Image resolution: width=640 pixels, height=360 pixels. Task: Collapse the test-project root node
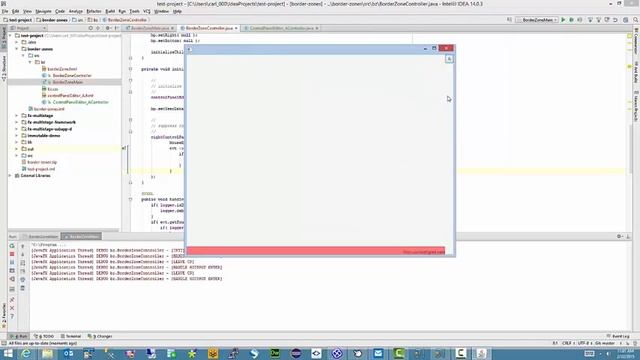11,36
